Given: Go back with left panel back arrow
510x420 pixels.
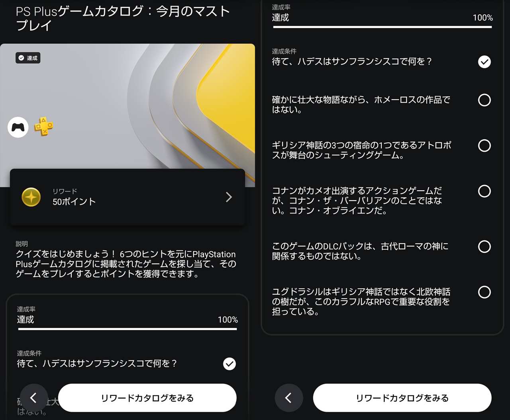Looking at the screenshot, I should tap(34, 398).
